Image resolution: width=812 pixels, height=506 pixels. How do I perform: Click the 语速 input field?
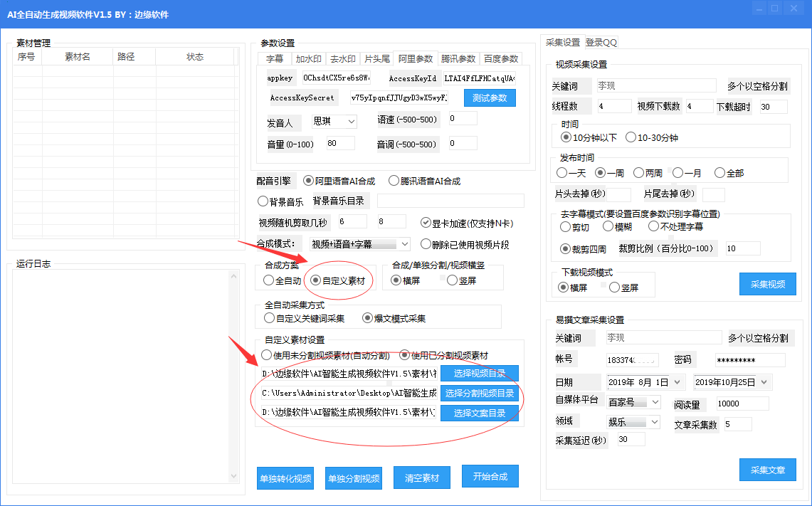pos(463,118)
